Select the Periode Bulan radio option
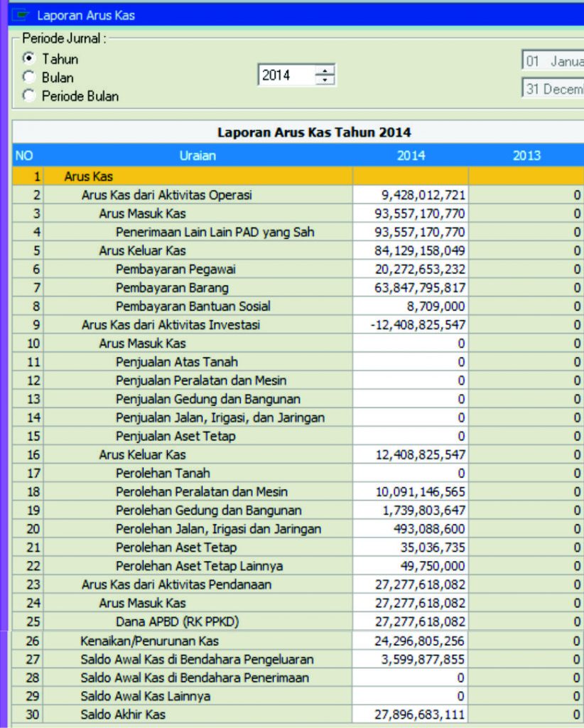Image resolution: width=584 pixels, height=728 pixels. (x=28, y=96)
